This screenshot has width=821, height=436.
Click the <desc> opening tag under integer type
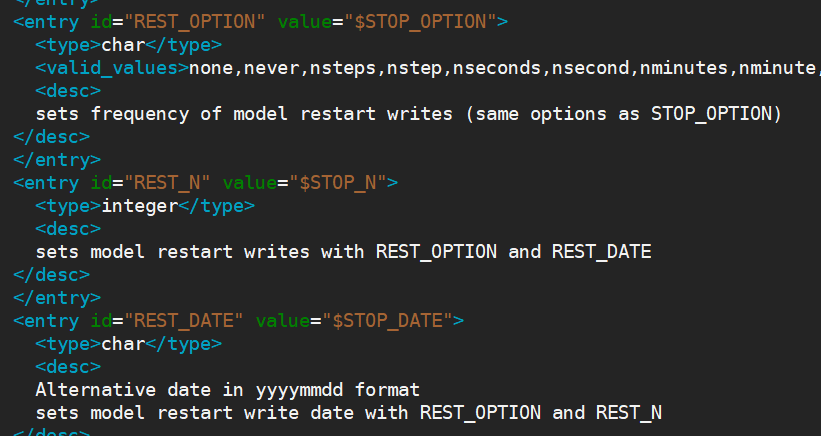[x=68, y=229]
